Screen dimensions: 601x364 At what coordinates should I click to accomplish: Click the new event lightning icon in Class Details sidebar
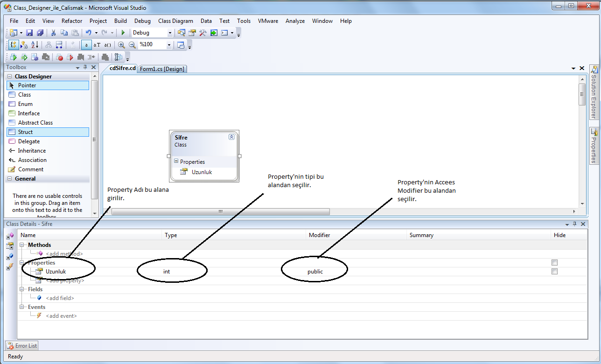click(10, 267)
